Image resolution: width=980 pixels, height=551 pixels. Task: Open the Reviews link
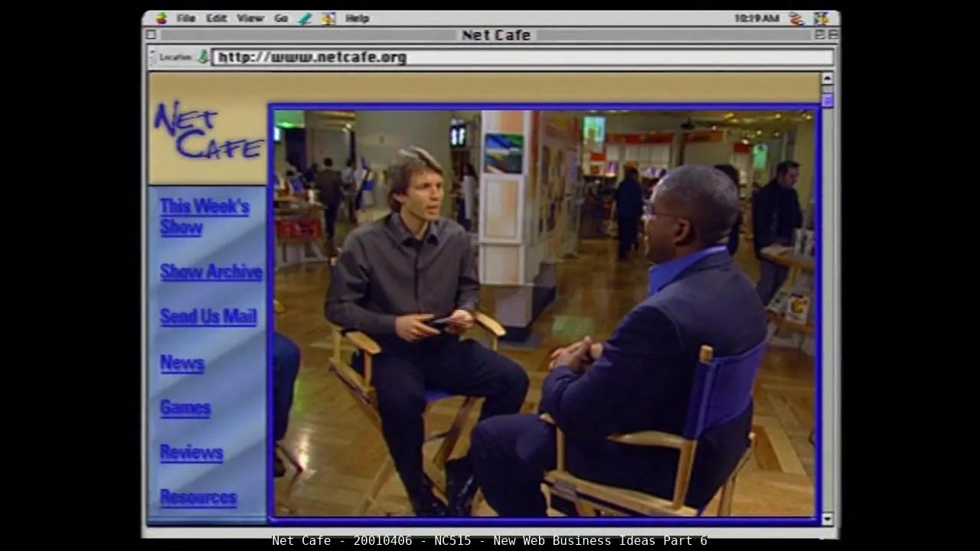pyautogui.click(x=191, y=452)
